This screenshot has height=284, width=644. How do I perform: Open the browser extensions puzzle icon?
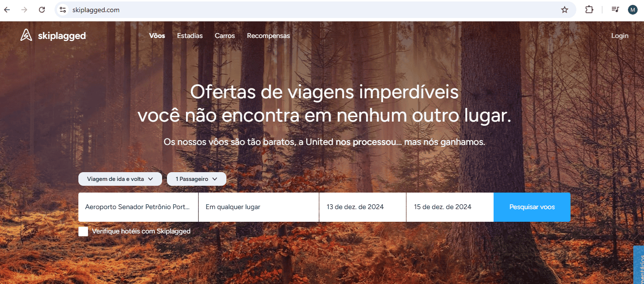click(x=589, y=10)
